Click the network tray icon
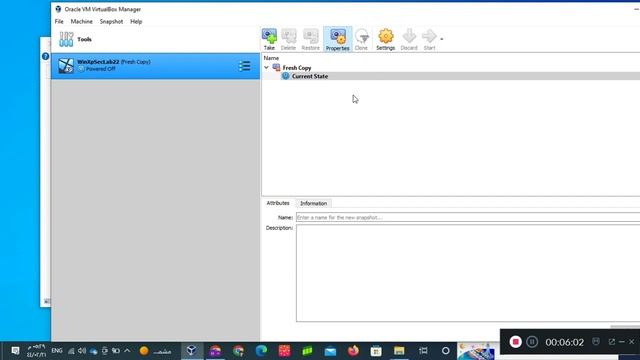 coord(71,351)
